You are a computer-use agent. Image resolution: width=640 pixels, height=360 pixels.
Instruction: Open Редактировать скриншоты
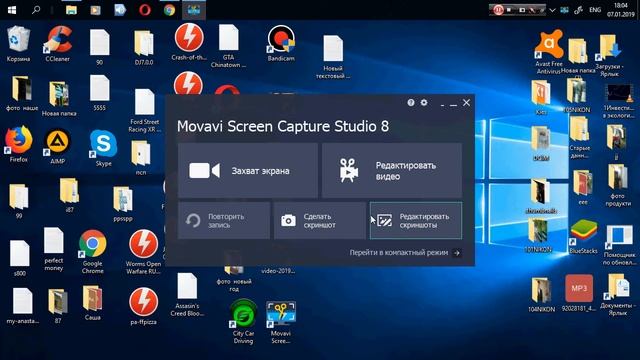[416, 220]
